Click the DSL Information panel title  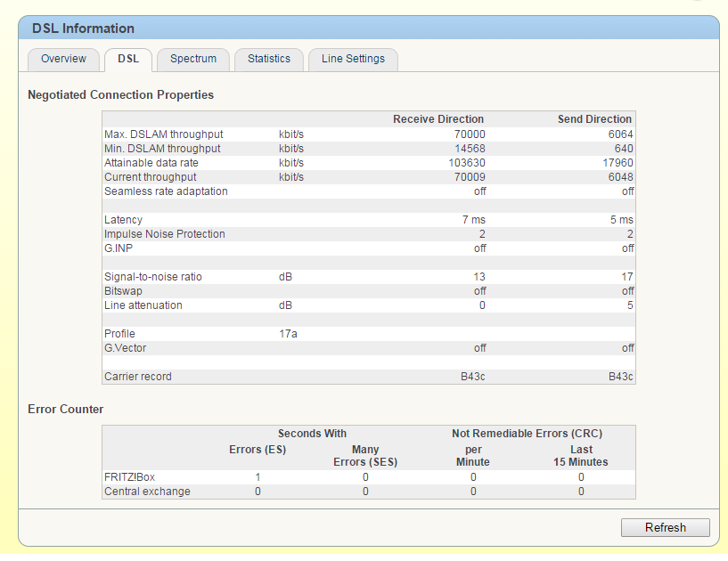84,28
